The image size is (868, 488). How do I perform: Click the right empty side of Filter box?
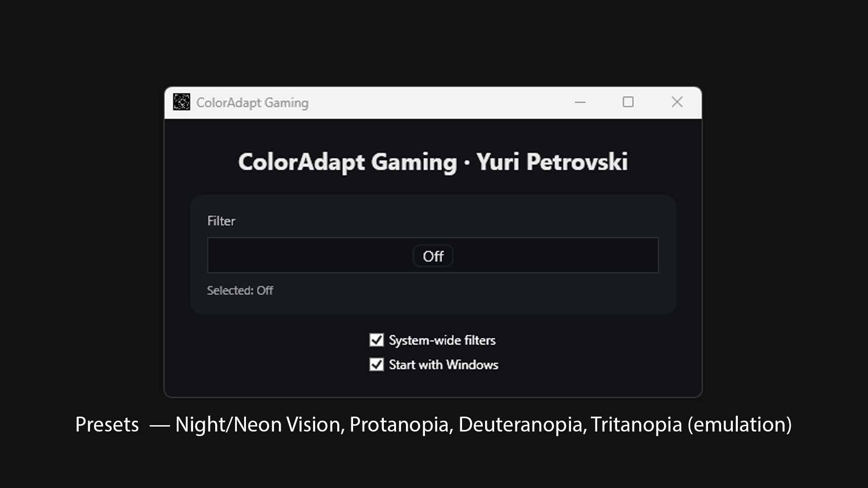[x=556, y=255]
